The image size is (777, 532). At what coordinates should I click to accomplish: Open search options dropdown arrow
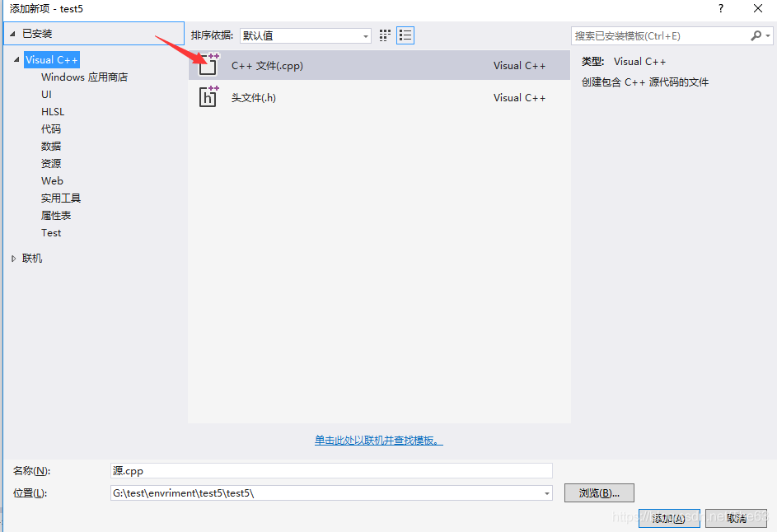(768, 35)
